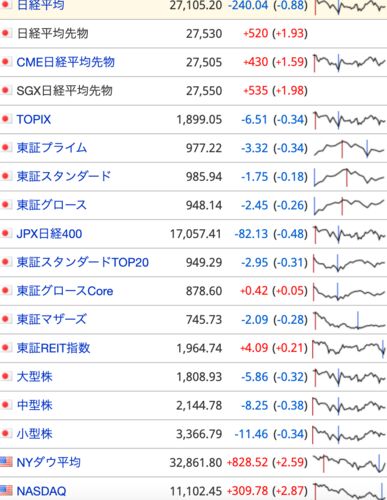Open the NYダウ平均 link
The width and height of the screenshot is (387, 500).
point(49,462)
